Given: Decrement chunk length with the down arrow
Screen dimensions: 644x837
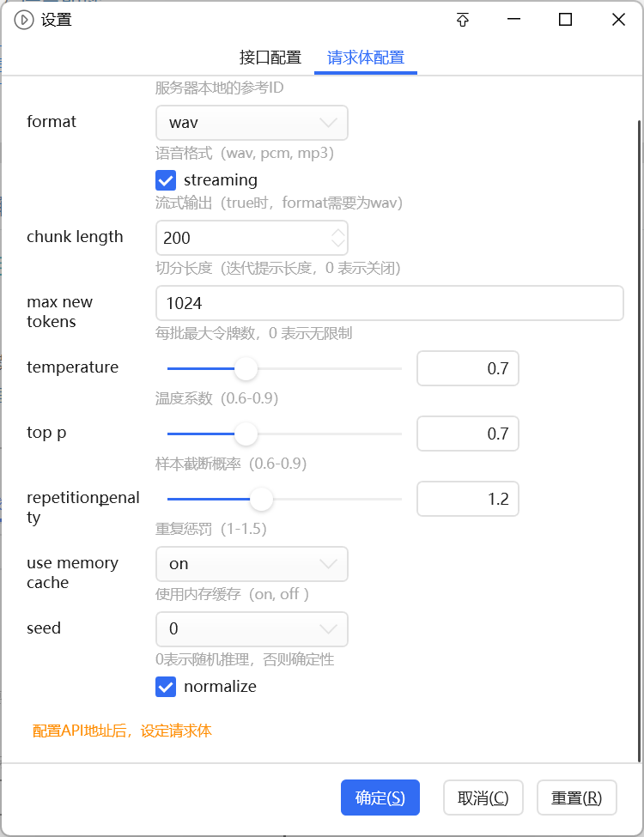Looking at the screenshot, I should point(338,243).
